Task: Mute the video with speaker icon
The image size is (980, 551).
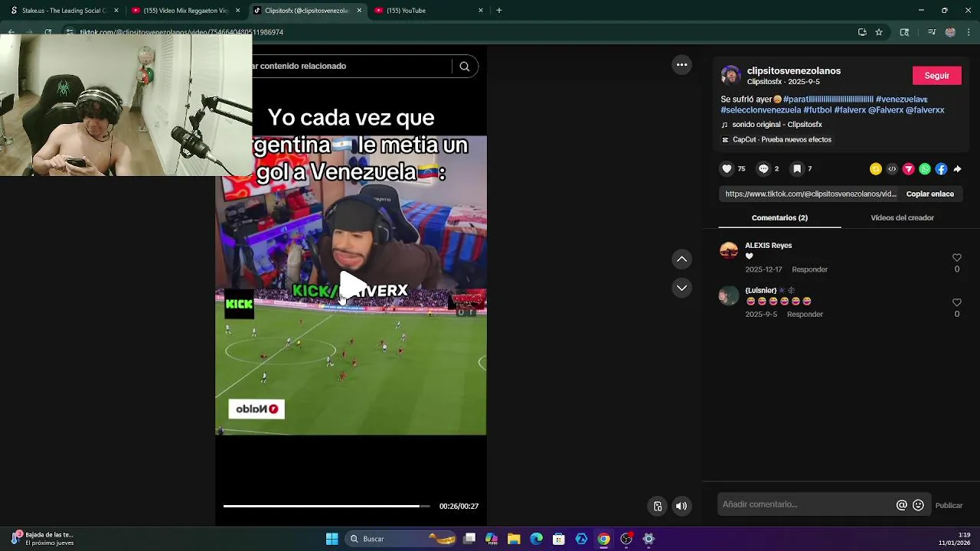Action: click(681, 506)
